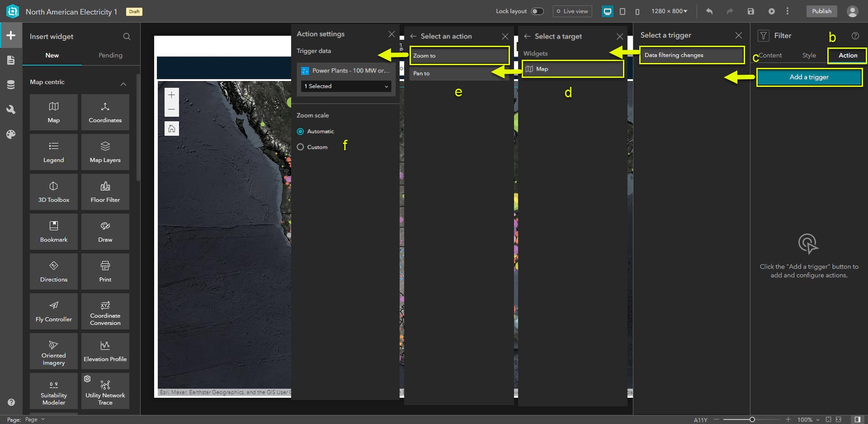Viewport: 868px width, 424px height.
Task: Select the Custom zoom scale option
Action: [x=300, y=147]
